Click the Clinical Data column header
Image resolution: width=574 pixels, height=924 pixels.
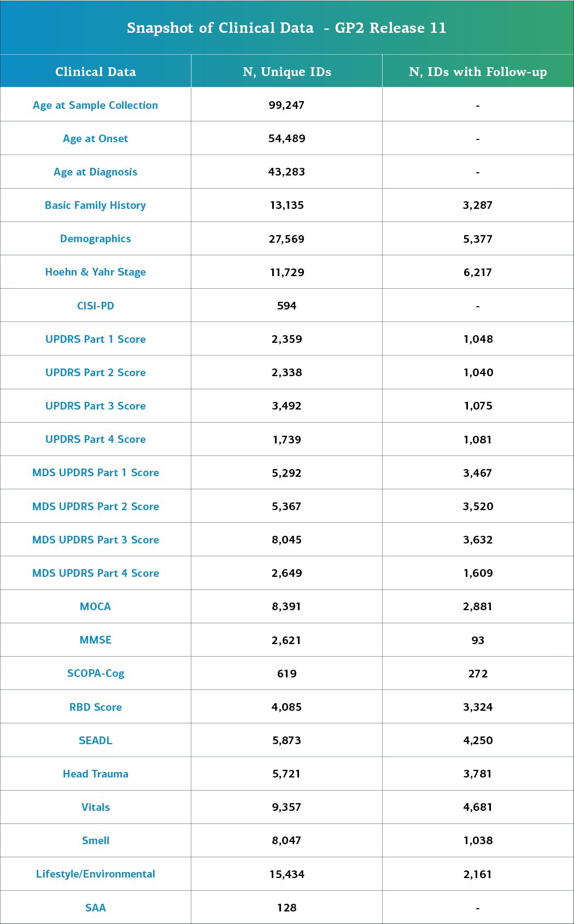tap(95, 72)
